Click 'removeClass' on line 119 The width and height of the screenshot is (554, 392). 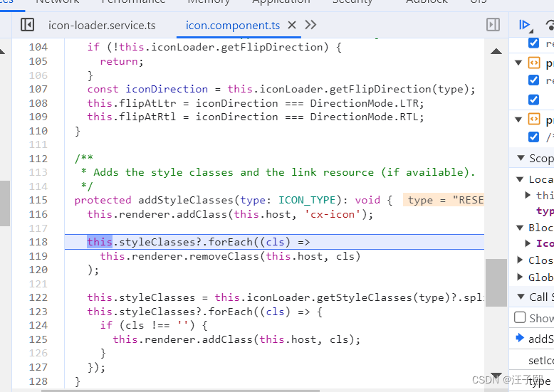(x=224, y=256)
